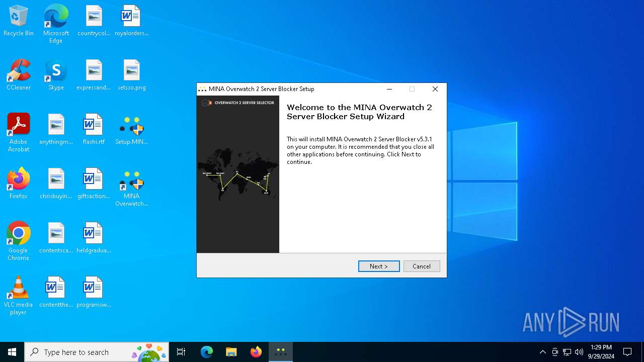Open Task View from the taskbar

point(181,352)
